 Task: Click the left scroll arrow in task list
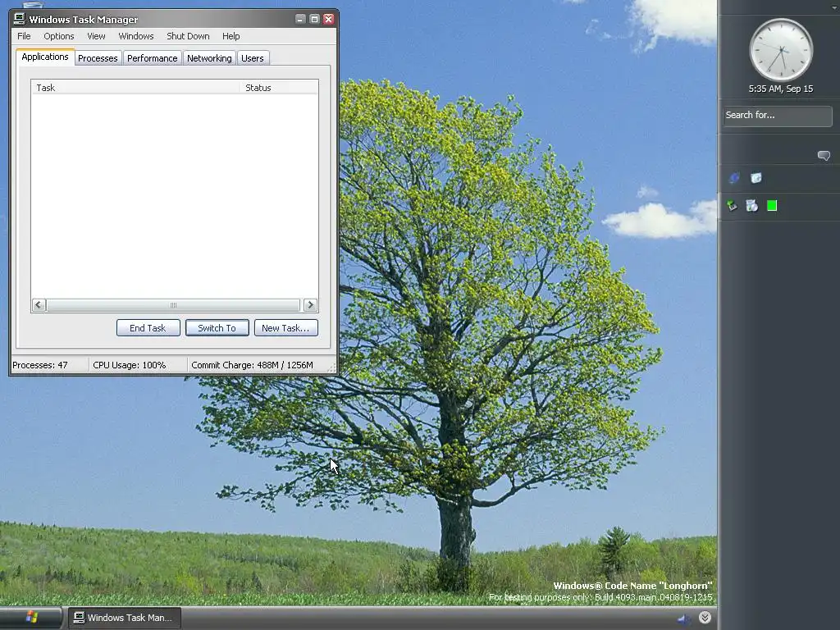(x=39, y=305)
